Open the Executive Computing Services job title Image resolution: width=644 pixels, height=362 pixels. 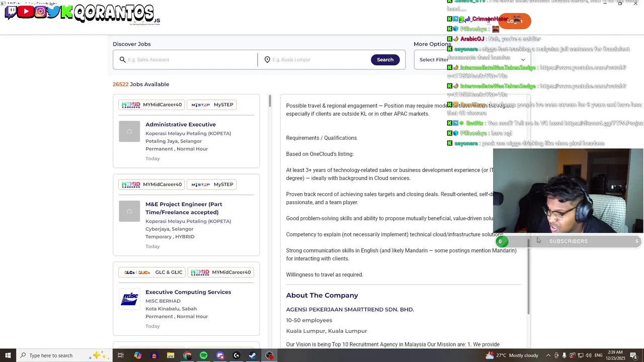coord(188,292)
